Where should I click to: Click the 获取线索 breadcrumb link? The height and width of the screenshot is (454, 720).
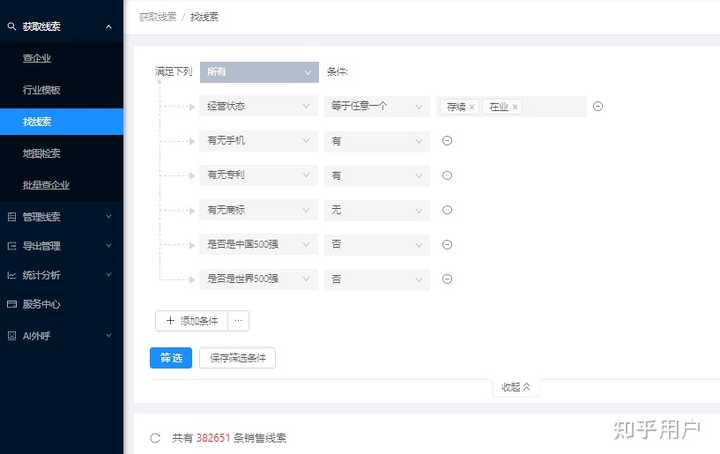coord(156,18)
